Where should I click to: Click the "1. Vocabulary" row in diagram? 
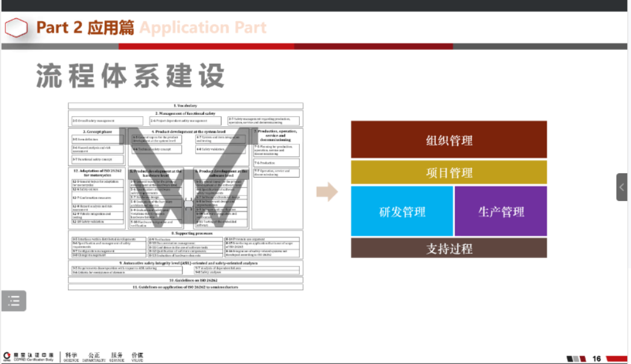[x=185, y=106]
